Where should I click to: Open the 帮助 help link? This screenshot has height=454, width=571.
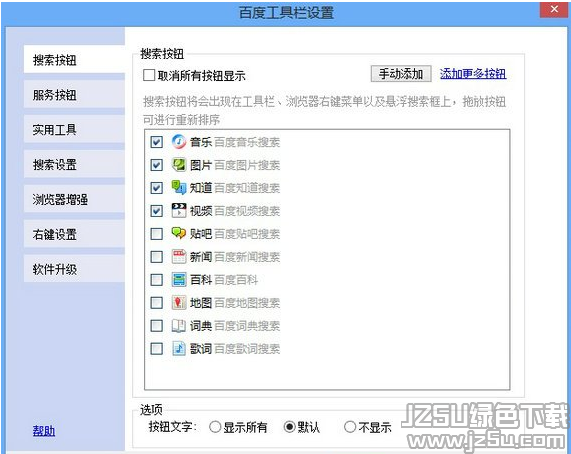pyautogui.click(x=44, y=431)
